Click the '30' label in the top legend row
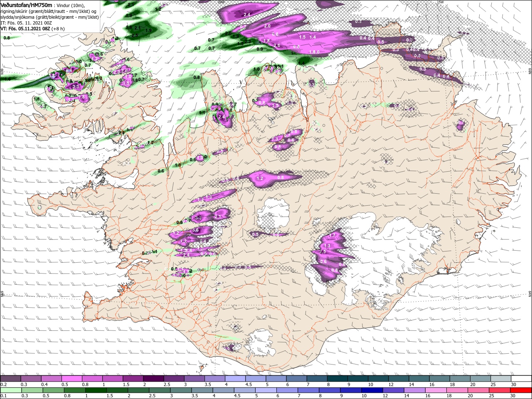Screen dimensions: 532x399 point(513,384)
